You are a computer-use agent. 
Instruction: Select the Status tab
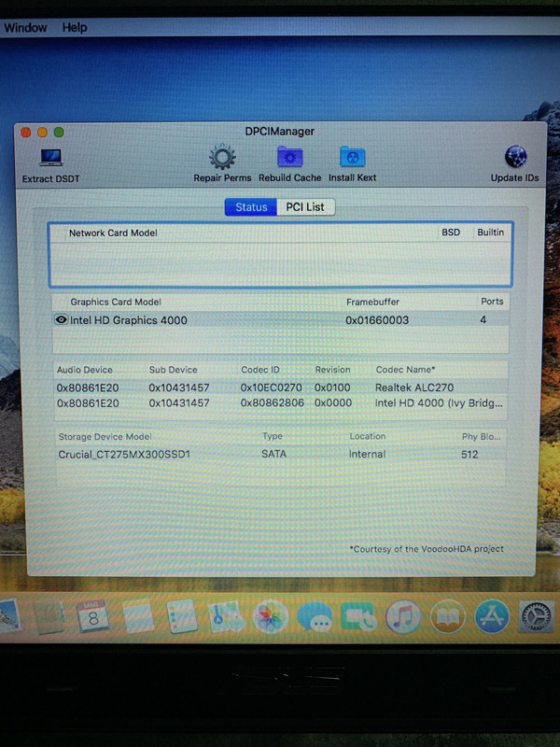coord(251,207)
